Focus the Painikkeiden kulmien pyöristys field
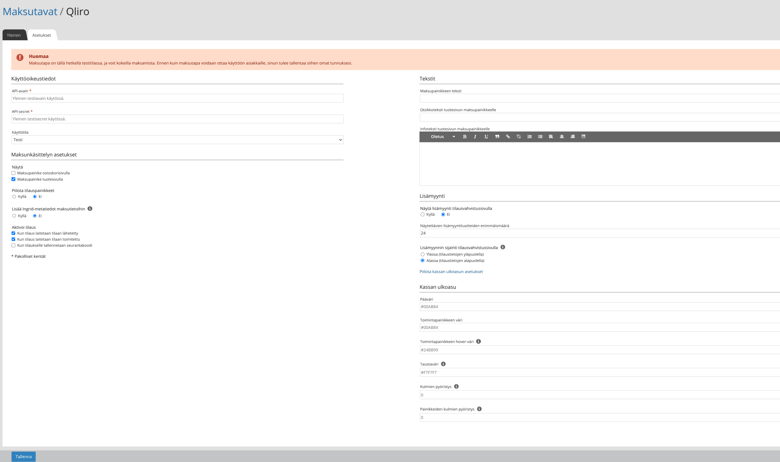 [x=600, y=417]
